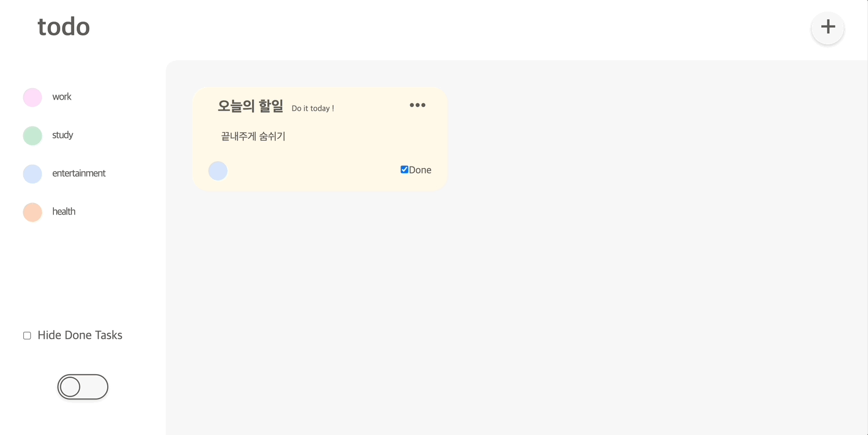Select the pink work category circle
This screenshot has height=435, width=868.
tap(32, 97)
